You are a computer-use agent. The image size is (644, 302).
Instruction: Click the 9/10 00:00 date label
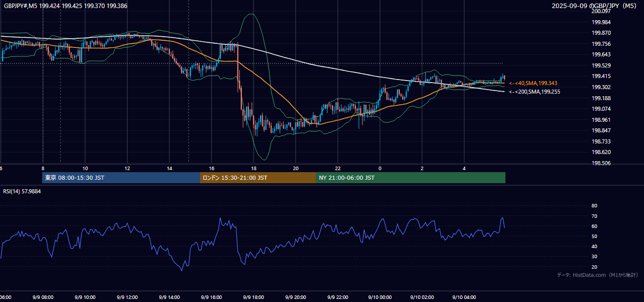380,297
